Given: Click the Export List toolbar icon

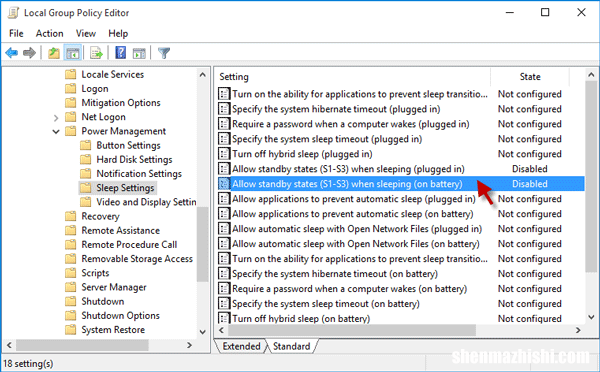Looking at the screenshot, I should [96, 53].
